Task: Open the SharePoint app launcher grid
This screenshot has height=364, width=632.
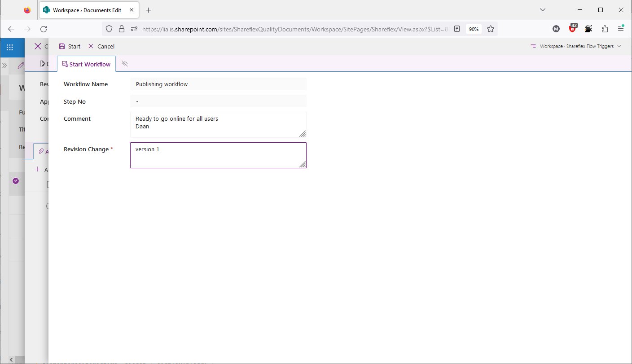Action: 10,46
